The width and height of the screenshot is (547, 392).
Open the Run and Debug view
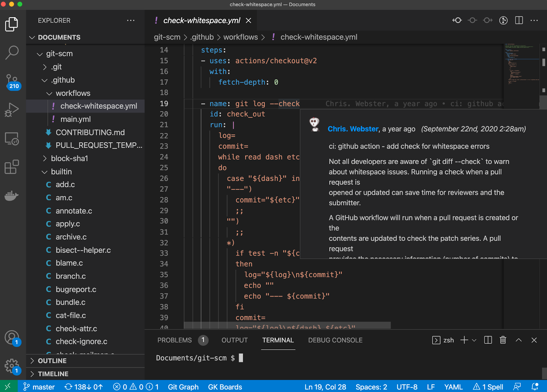[12, 110]
